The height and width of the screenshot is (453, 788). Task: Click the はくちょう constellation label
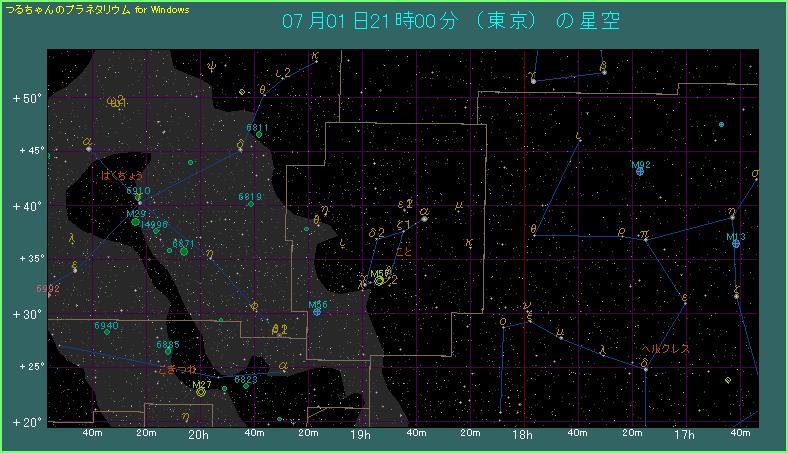[125, 175]
